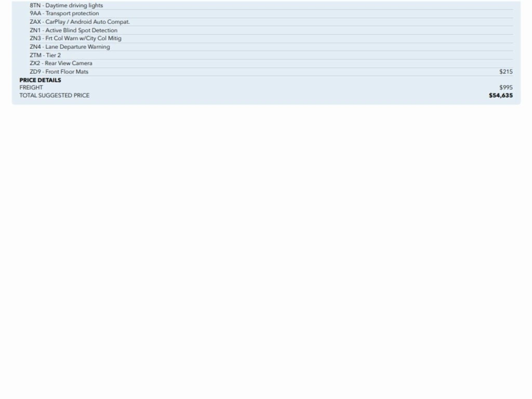Viewport: 532px width, 399px height.
Task: Click the ZN1 option code
Action: pos(35,30)
